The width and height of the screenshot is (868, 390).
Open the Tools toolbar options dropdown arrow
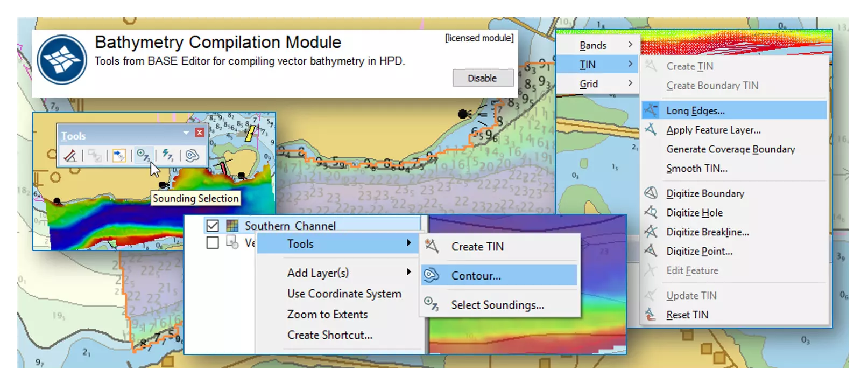186,133
